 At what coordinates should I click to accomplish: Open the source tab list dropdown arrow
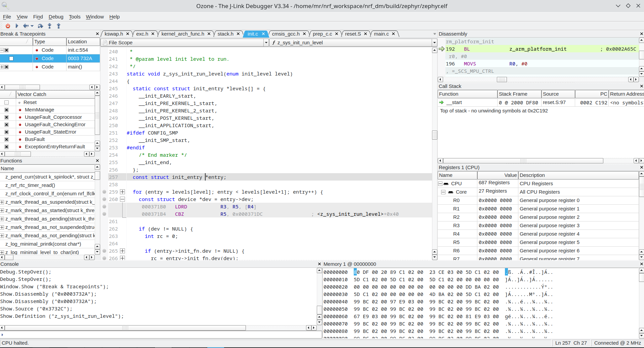click(x=434, y=34)
